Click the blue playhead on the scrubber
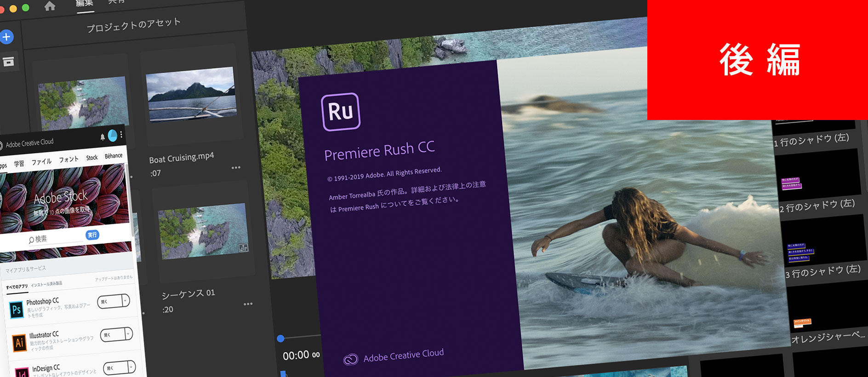Viewport: 868px width, 377px height. 280,338
